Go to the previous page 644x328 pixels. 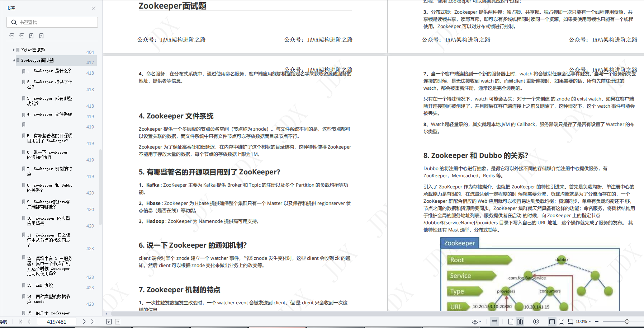point(29,322)
